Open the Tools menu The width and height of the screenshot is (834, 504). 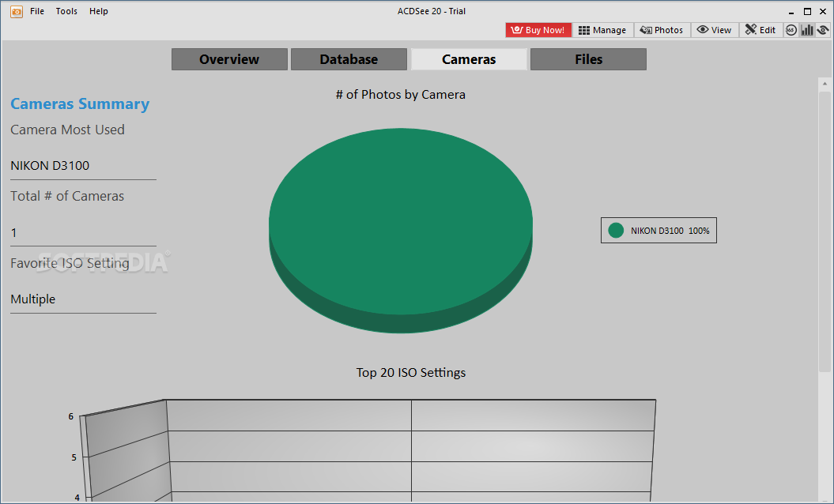66,11
